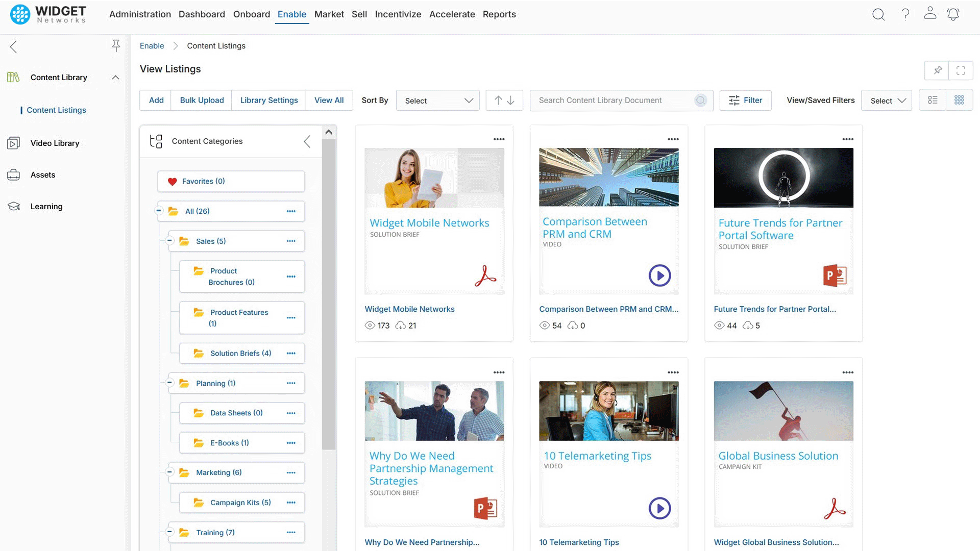Open the help question mark icon

click(905, 15)
